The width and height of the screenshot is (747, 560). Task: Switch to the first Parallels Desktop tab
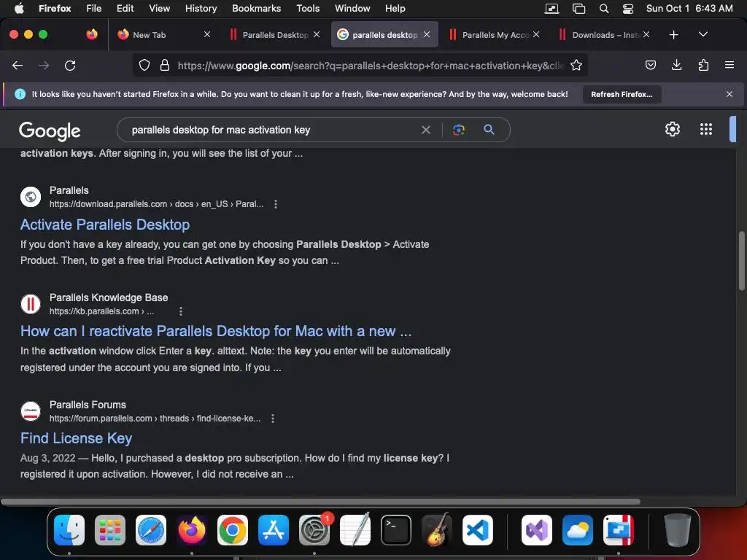pos(274,35)
